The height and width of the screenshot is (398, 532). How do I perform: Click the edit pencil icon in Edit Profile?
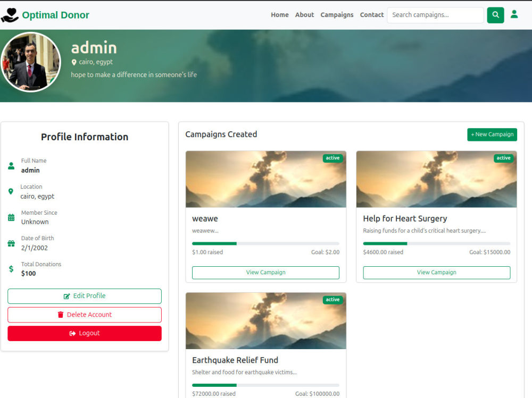click(x=67, y=297)
